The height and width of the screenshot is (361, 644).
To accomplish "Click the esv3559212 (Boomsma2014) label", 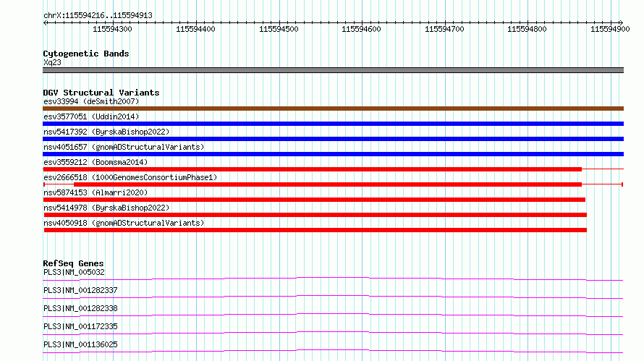I will (96, 162).
